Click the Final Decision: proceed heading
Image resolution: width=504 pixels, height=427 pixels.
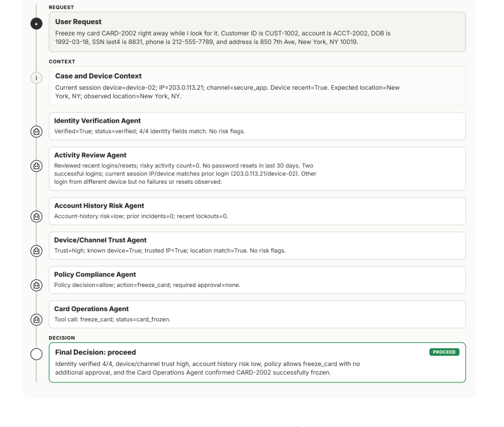pyautogui.click(x=95, y=352)
